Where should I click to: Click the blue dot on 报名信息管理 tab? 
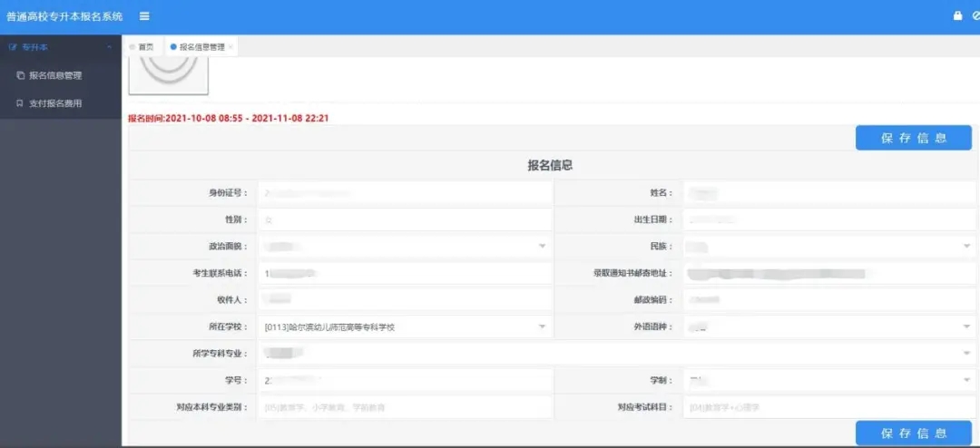(173, 47)
